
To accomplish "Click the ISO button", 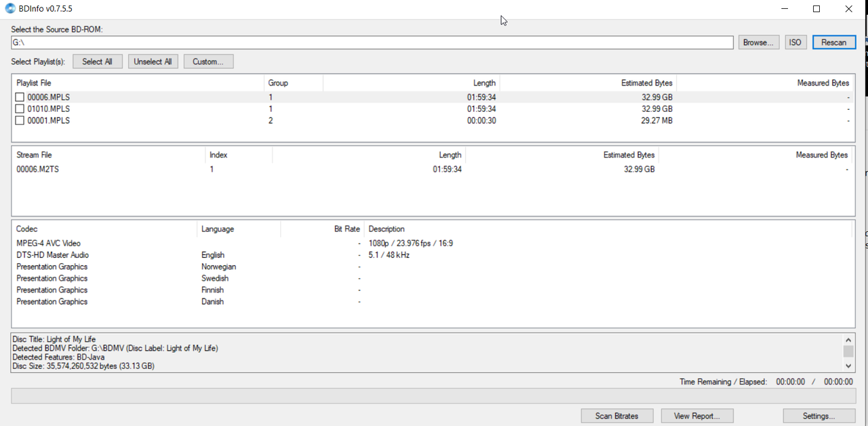I will pos(795,42).
